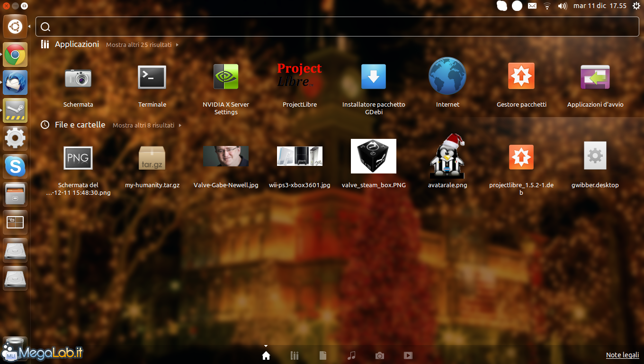Switch to the Video lens

pos(408,355)
